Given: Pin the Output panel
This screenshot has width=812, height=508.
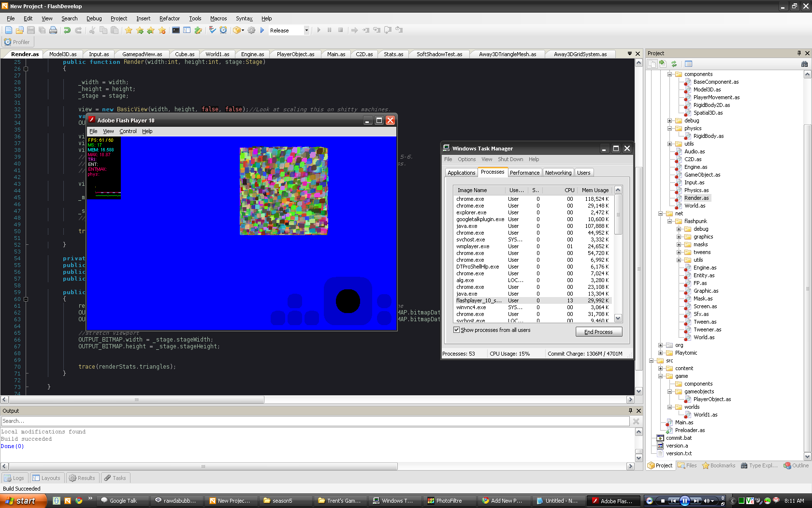Looking at the screenshot, I should click(630, 410).
